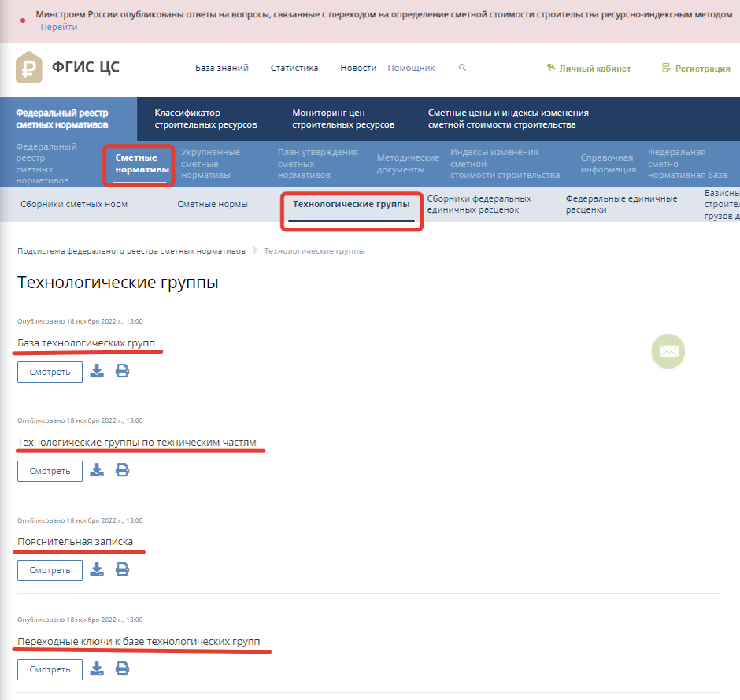The image size is (740, 700).
Task: Open Новости in the top menu
Action: (358, 68)
